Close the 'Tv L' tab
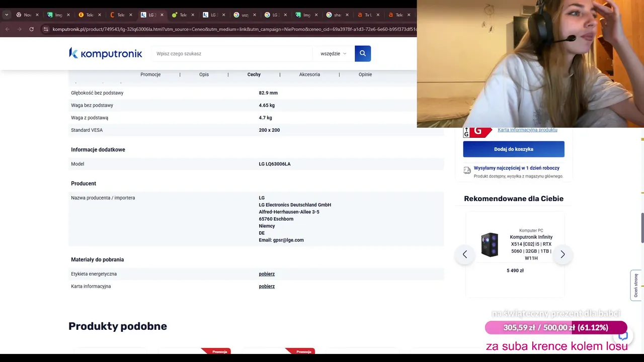The image size is (644, 362). coord(378,15)
